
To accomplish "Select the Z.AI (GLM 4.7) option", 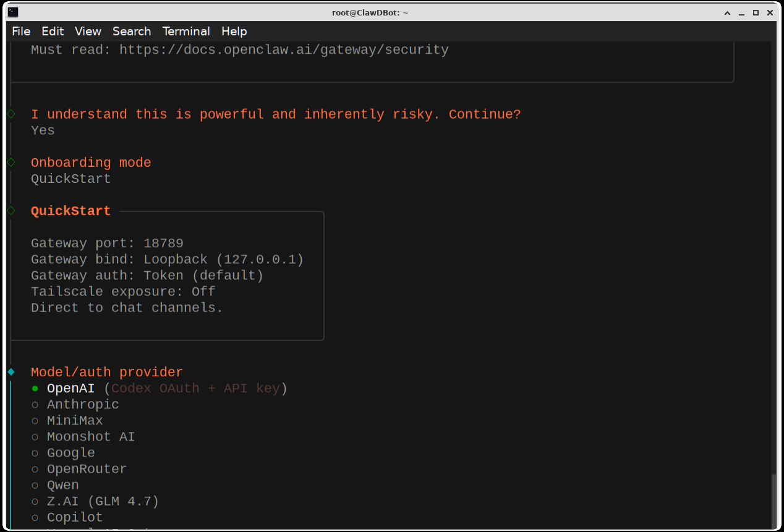I will click(x=95, y=500).
